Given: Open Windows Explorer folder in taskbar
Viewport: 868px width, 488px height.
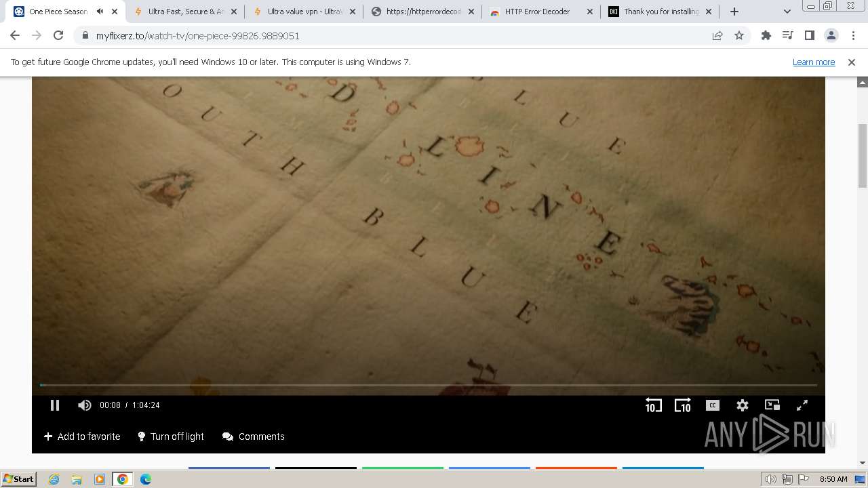Looking at the screenshot, I should [77, 479].
